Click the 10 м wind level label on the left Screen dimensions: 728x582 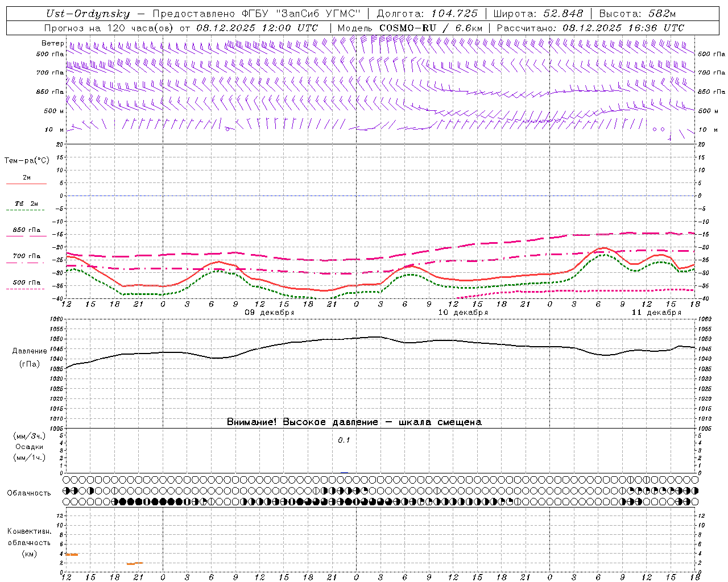[54, 130]
